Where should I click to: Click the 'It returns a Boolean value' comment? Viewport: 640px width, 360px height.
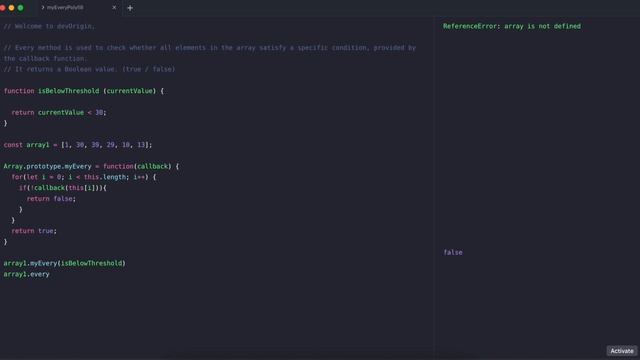(x=89, y=69)
